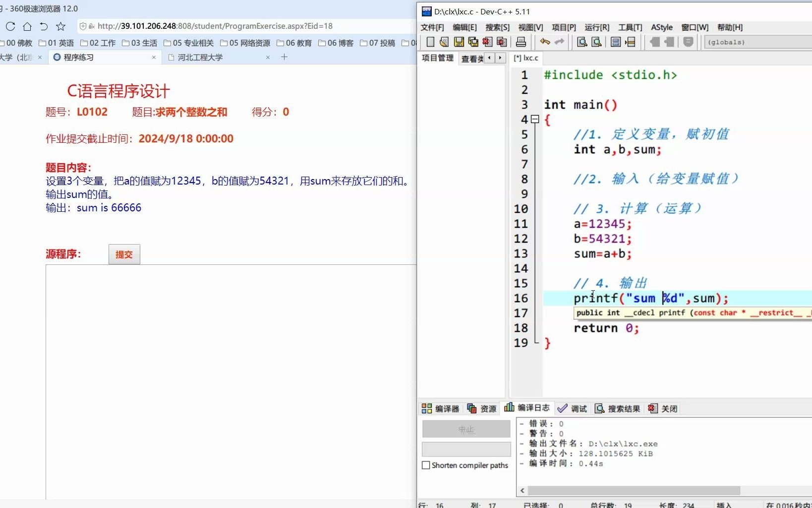Close the 程序练习 browser tab
812x508 pixels.
click(154, 58)
